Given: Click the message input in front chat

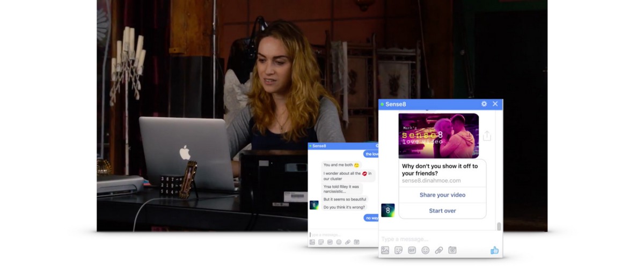Looking at the screenshot, I should point(435,239).
